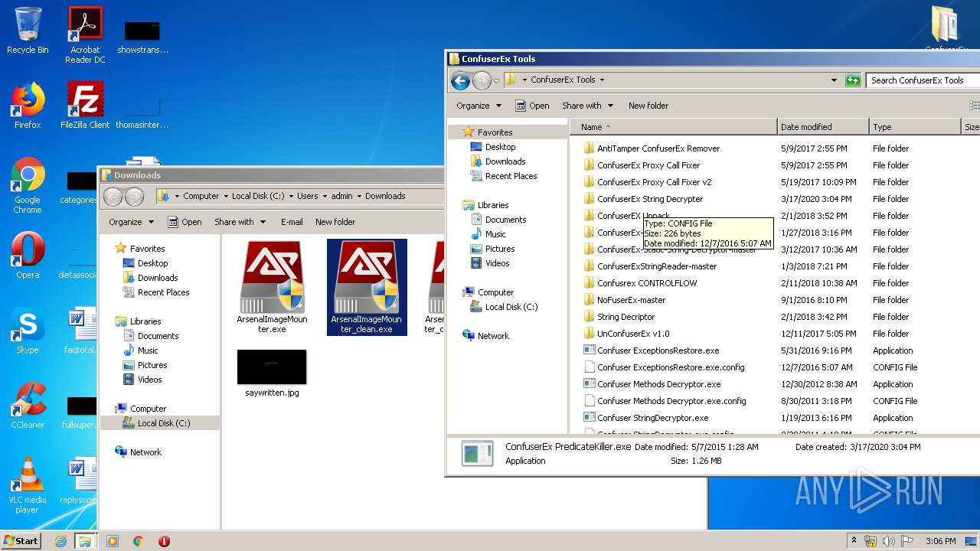
Task: Select ArsenalImageMounter.exe in Downloads window
Action: click(x=272, y=288)
